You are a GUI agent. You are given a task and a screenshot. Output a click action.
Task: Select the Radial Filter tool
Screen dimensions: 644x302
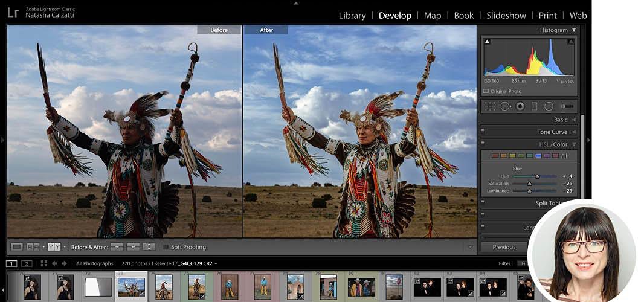(x=549, y=106)
